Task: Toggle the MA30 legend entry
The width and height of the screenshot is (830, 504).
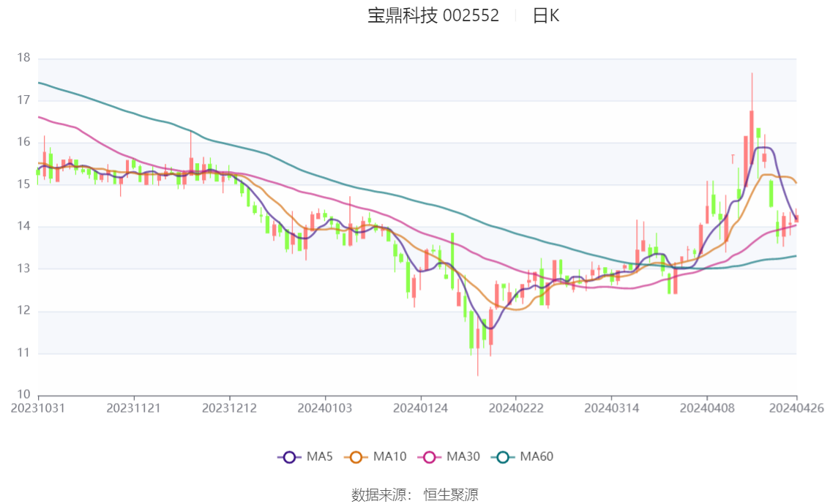Action: coord(449,457)
